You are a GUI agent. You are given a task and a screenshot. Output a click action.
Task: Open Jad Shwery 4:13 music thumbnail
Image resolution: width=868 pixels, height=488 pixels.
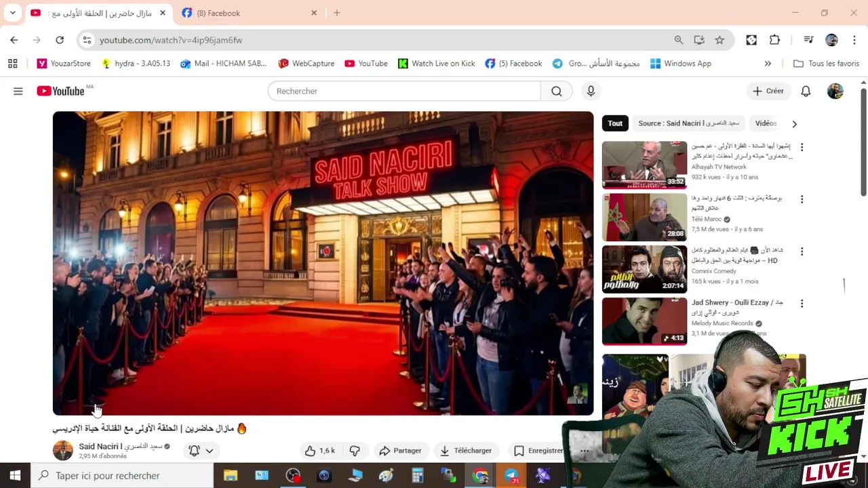pos(644,321)
